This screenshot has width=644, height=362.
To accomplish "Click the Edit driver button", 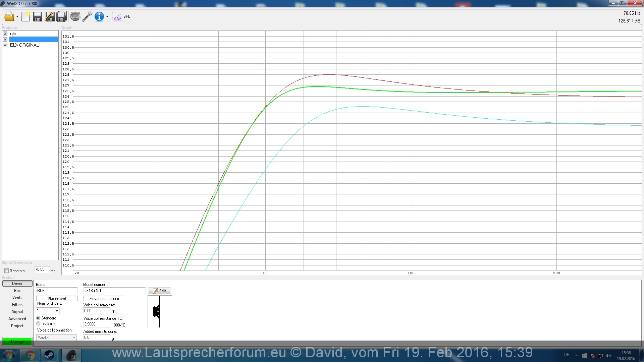I will pyautogui.click(x=159, y=291).
